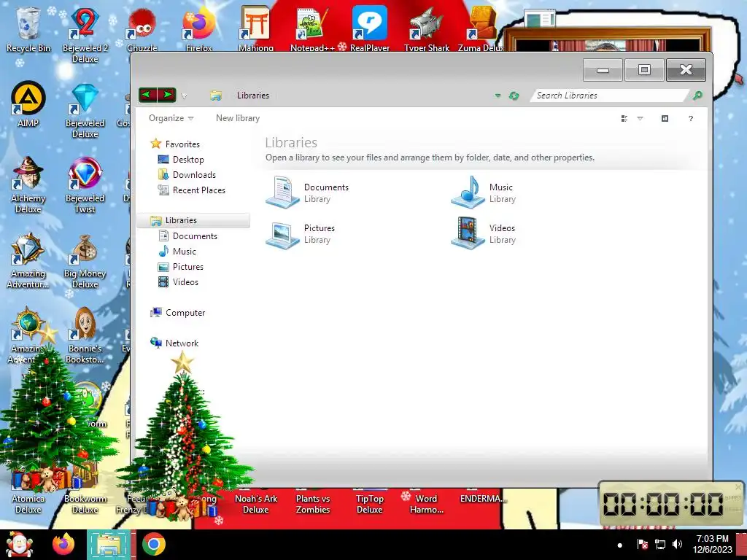The image size is (747, 560).
Task: Click the Bejeweled Deluxe desktop shortcut
Action: (x=85, y=111)
